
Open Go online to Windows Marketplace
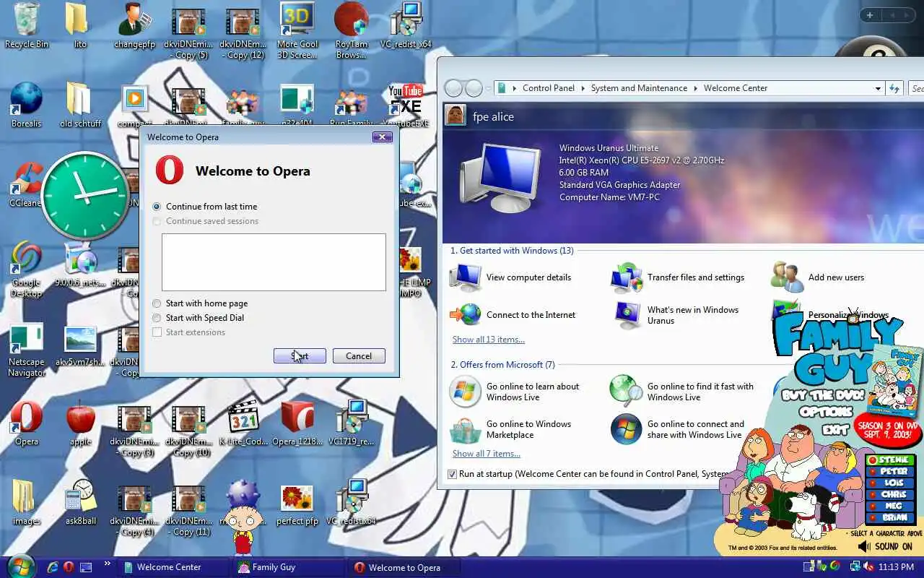point(510,430)
